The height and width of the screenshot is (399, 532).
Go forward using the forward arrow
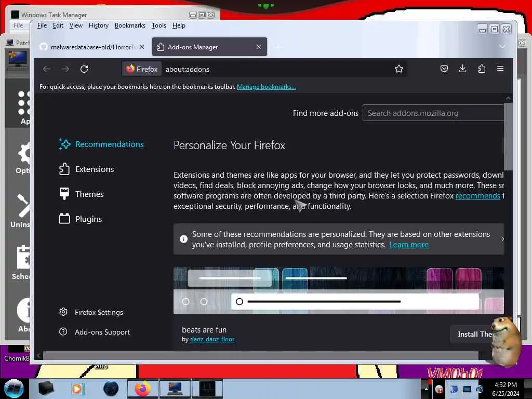(x=65, y=69)
